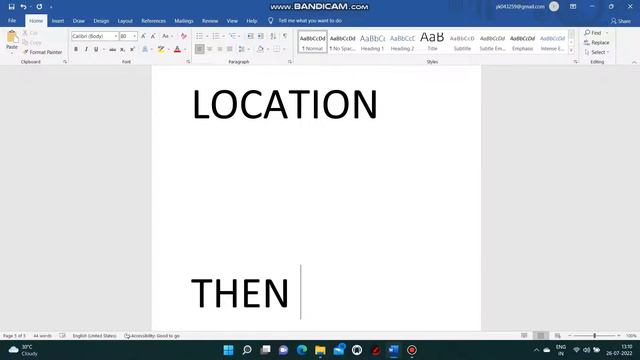Viewport: 640px width, 360px height.
Task: Open the paragraph Shading tool
Action: click(x=260, y=49)
